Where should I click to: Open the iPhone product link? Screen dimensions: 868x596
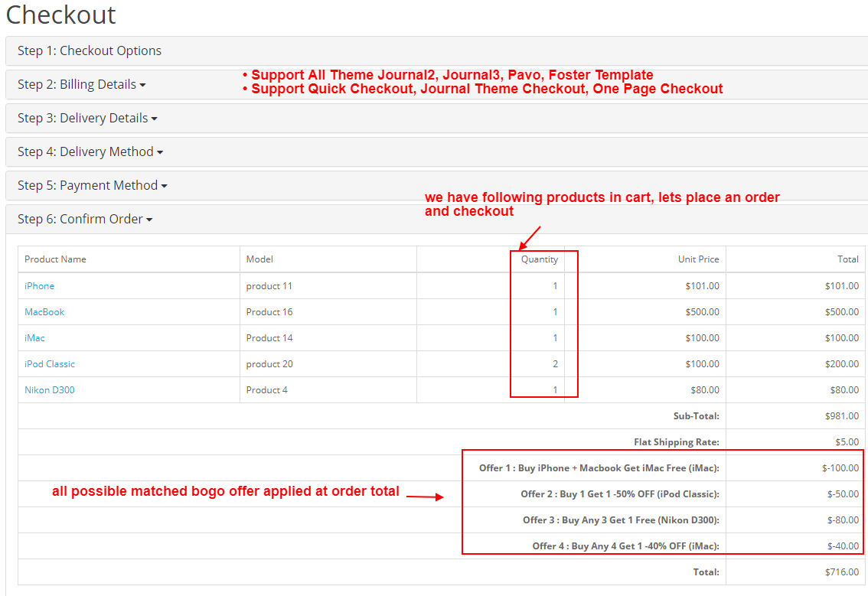pyautogui.click(x=39, y=286)
